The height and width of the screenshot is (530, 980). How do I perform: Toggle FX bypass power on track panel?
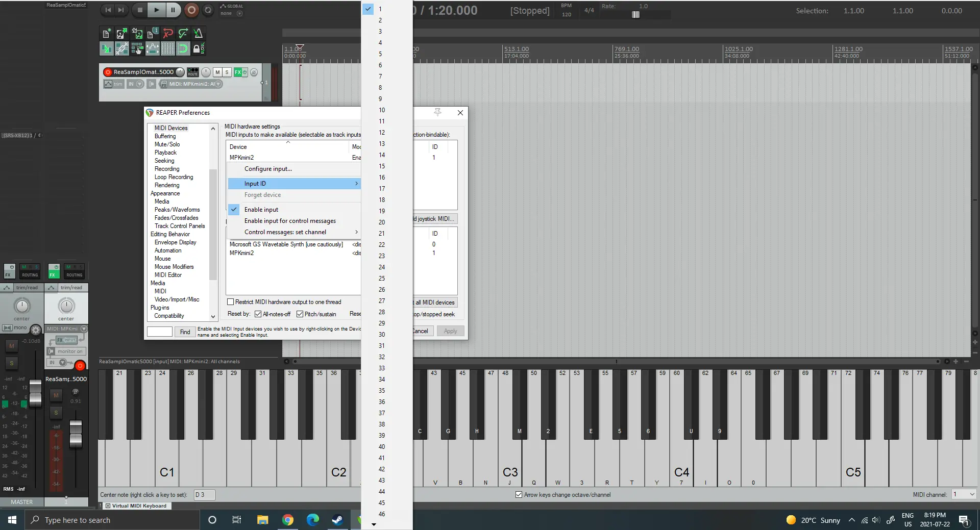click(x=244, y=72)
